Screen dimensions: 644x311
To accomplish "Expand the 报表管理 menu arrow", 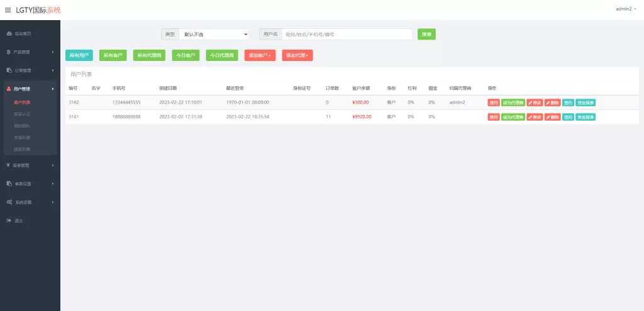I will (x=53, y=165).
